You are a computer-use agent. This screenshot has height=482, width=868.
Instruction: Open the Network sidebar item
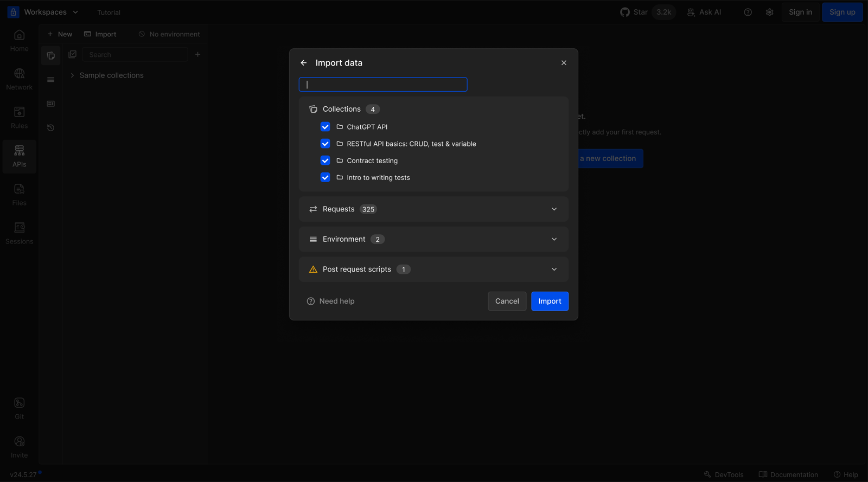click(x=19, y=80)
